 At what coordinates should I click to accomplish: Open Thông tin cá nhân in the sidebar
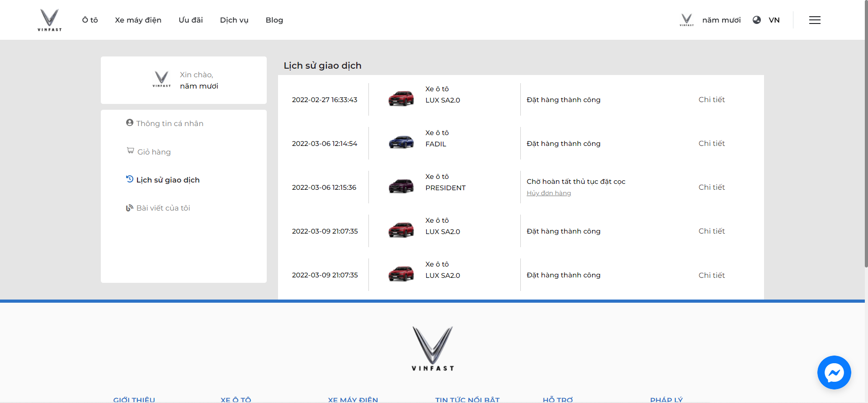(170, 123)
